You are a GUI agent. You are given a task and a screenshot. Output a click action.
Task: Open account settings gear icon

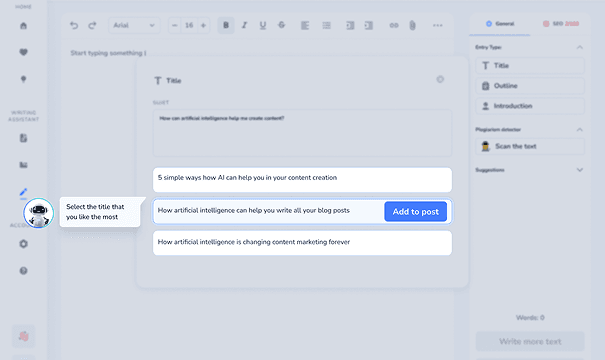pos(24,244)
